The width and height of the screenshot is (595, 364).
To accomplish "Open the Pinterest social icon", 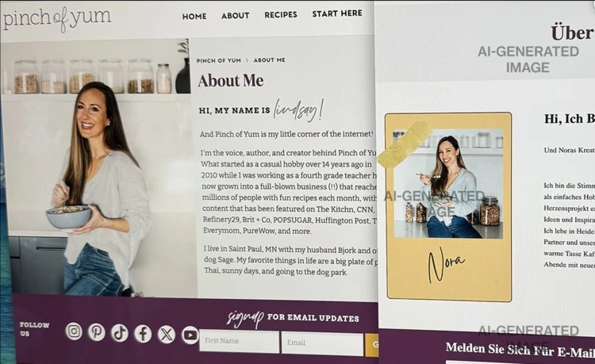I will pyautogui.click(x=97, y=332).
